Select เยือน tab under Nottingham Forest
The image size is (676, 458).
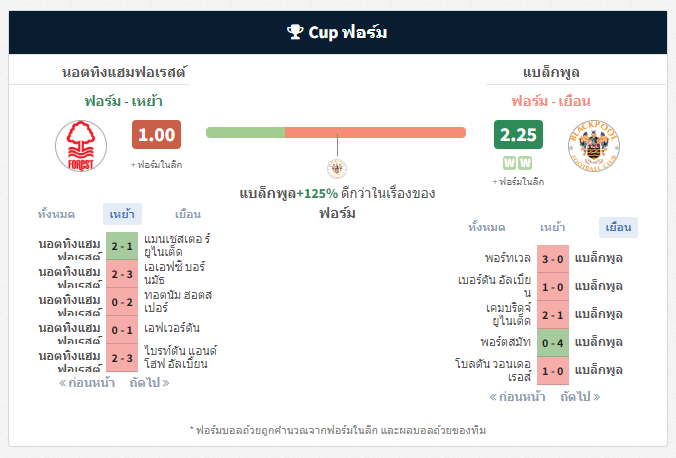click(x=188, y=214)
